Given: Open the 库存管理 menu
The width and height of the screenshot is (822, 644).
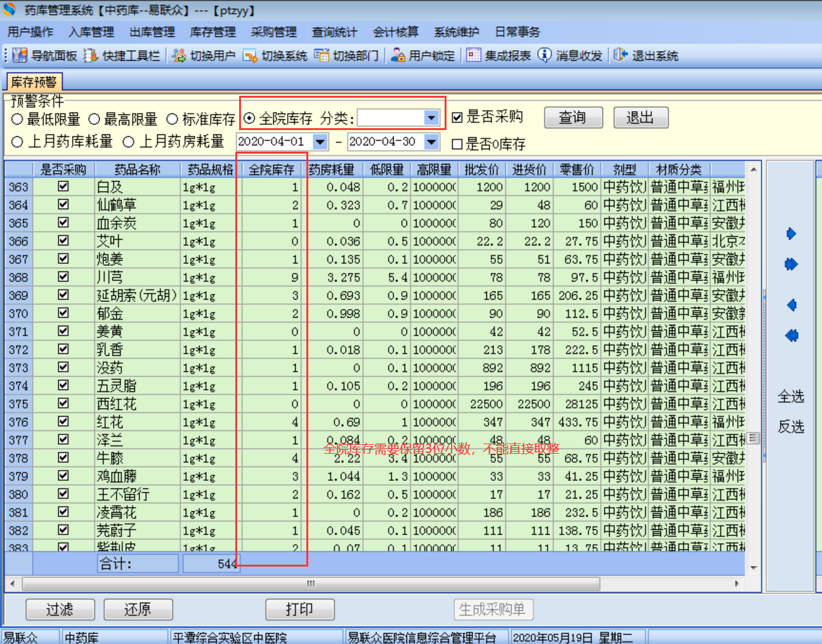Looking at the screenshot, I should point(213,32).
